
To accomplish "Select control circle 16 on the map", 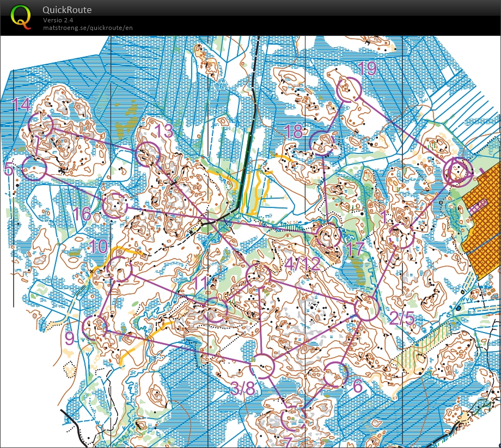I will (x=115, y=206).
